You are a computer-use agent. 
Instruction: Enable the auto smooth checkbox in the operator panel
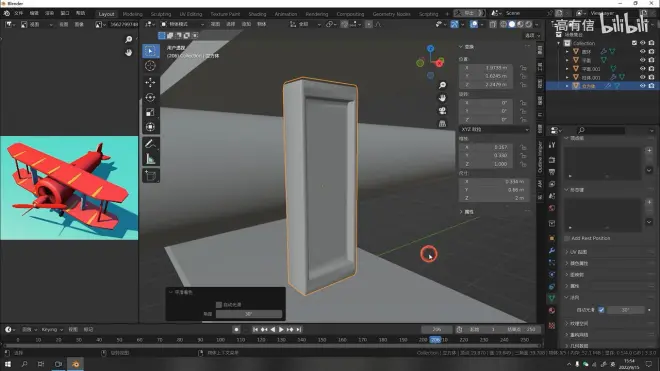219,304
